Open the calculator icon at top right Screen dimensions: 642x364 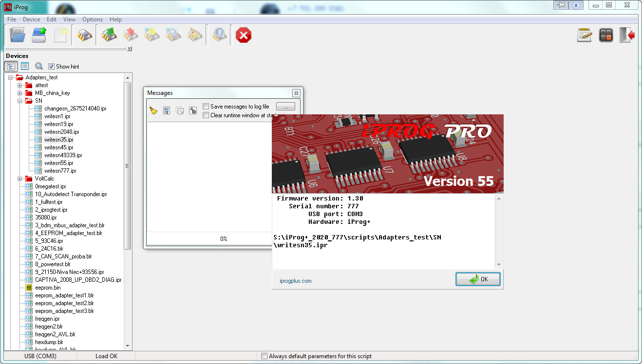606,35
